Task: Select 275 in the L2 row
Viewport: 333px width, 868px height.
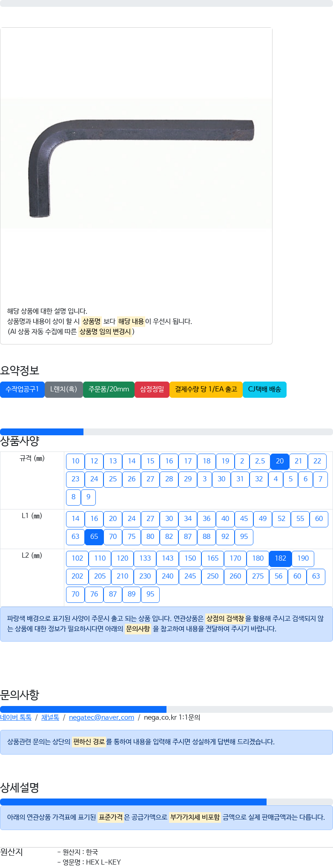Action: pyautogui.click(x=258, y=576)
